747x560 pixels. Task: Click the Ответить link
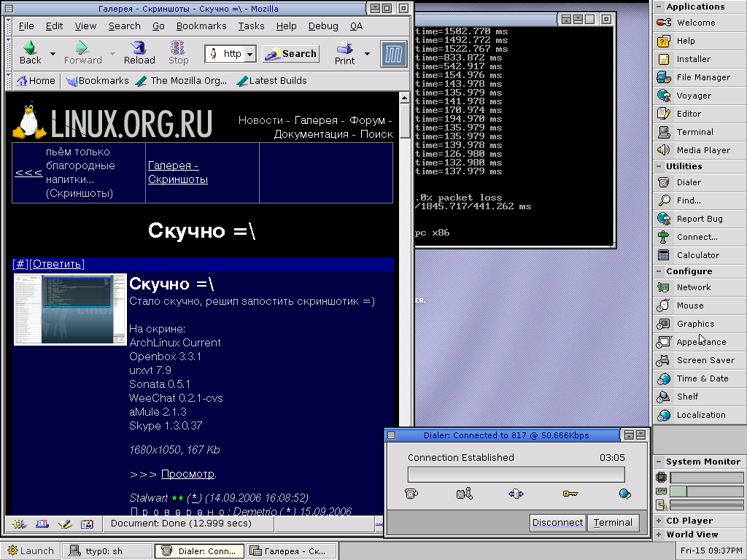pyautogui.click(x=57, y=264)
